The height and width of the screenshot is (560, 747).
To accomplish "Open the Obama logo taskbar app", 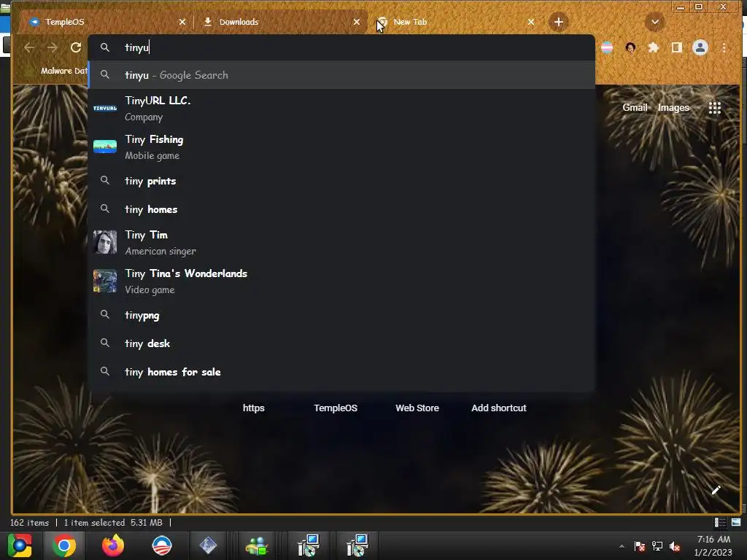I will pyautogui.click(x=162, y=545).
